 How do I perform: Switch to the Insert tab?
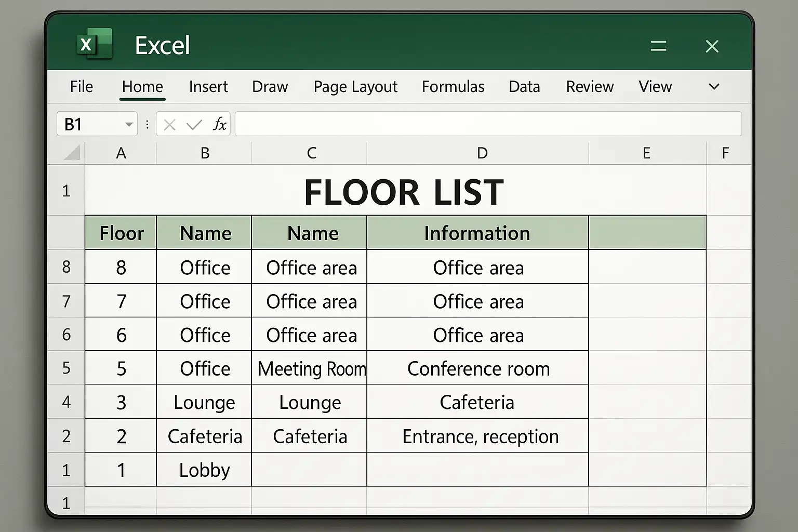click(x=208, y=87)
